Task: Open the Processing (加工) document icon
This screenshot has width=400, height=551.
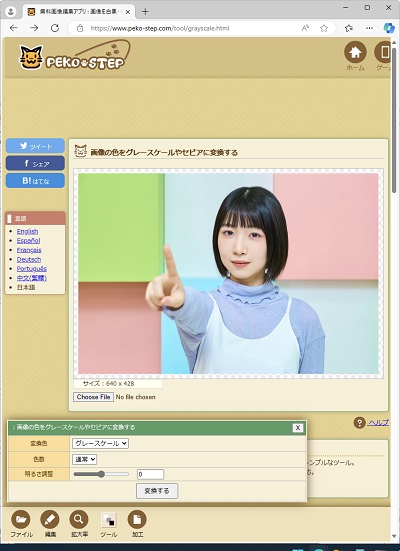Action: point(137,519)
